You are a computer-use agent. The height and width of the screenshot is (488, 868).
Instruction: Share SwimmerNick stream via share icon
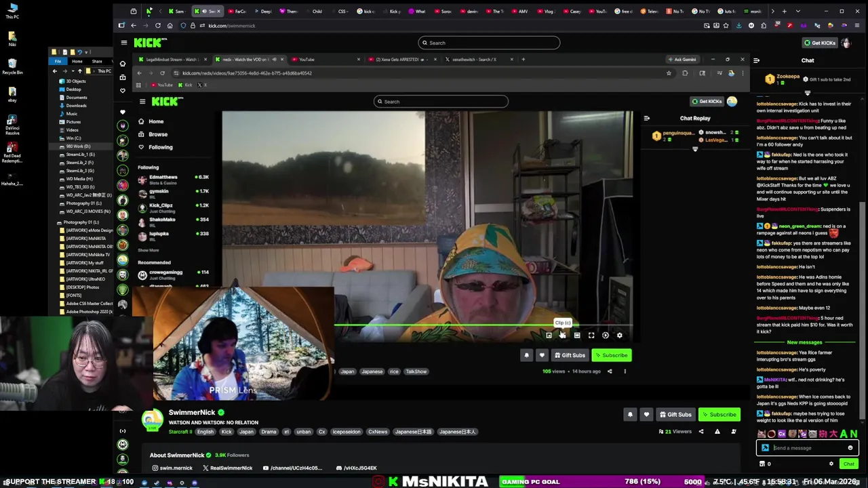click(701, 432)
